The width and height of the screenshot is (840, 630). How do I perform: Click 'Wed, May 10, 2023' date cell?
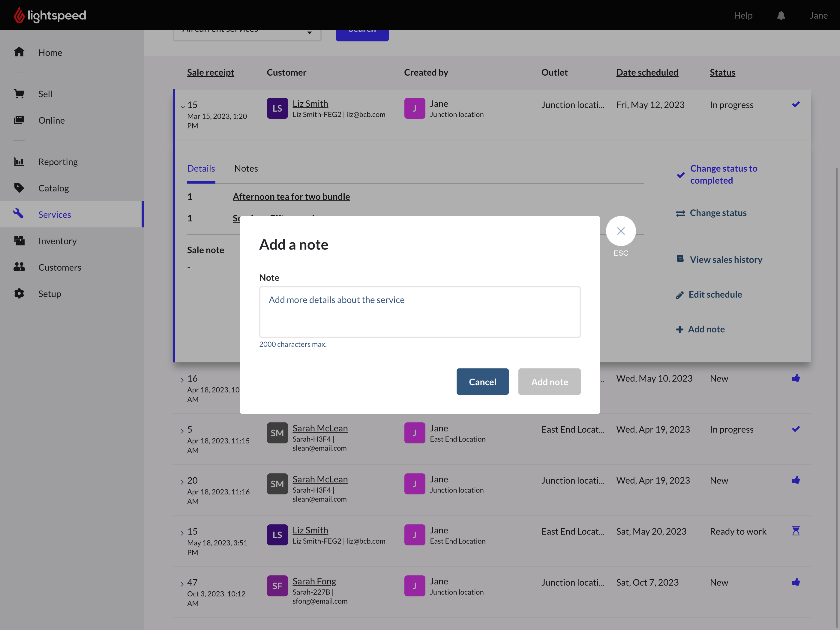[654, 378]
